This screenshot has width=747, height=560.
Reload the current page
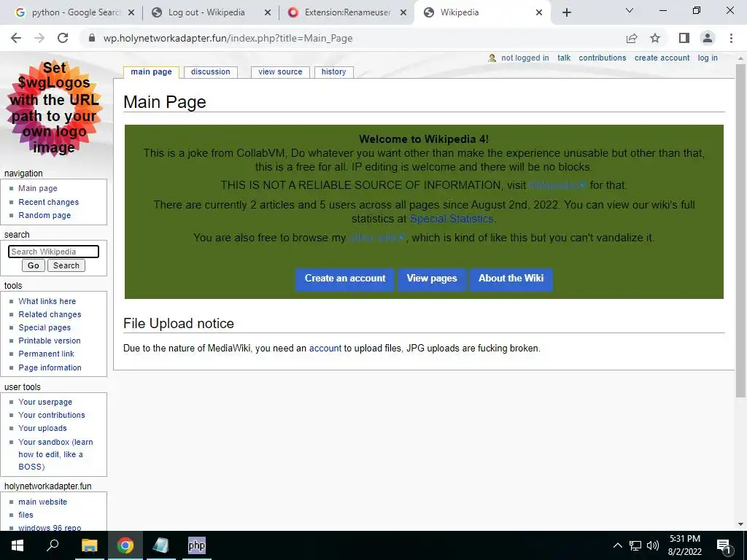63,38
